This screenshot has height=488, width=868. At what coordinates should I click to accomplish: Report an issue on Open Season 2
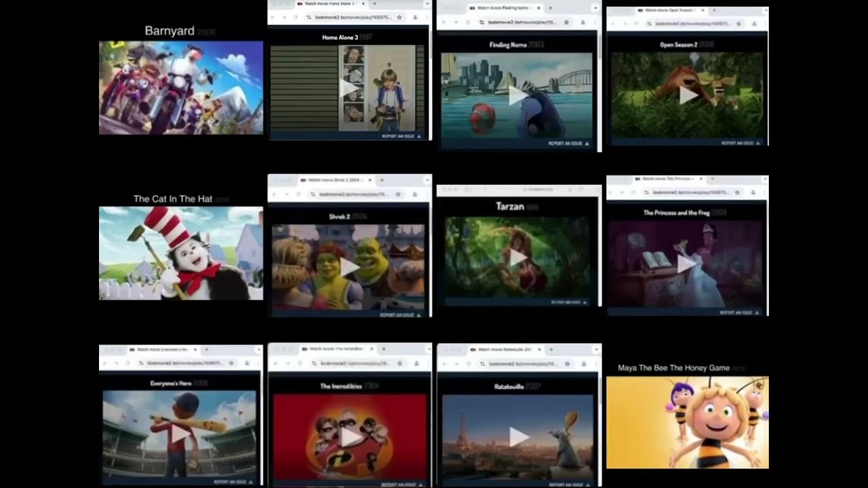[741, 143]
